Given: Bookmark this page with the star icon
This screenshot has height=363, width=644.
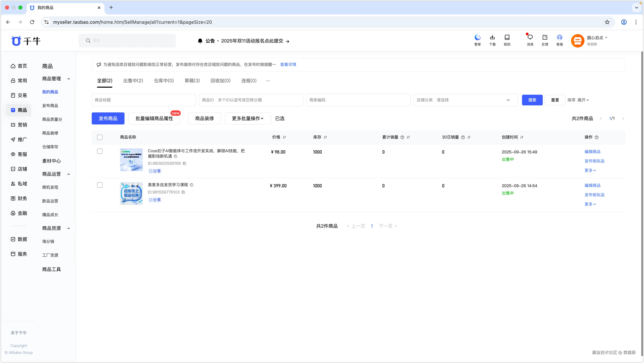Looking at the screenshot, I should 607,22.
